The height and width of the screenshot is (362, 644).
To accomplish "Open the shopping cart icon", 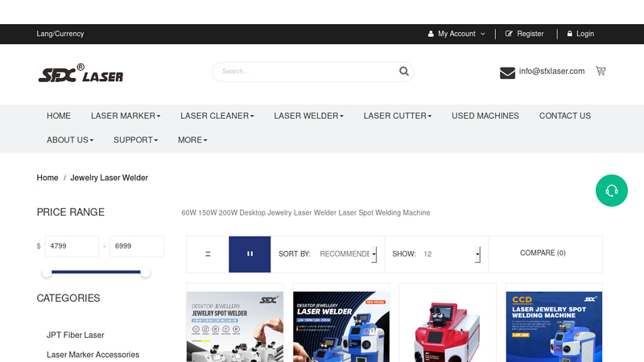I will coord(601,71).
